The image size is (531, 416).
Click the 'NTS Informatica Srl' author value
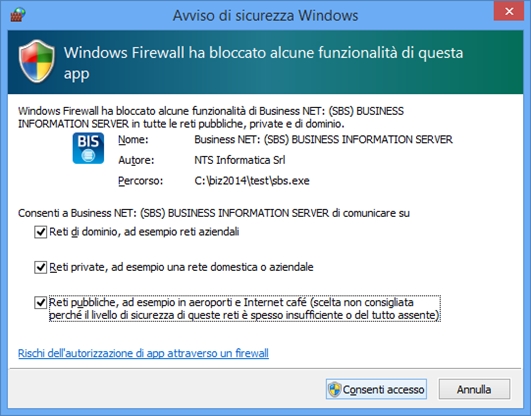(240, 160)
